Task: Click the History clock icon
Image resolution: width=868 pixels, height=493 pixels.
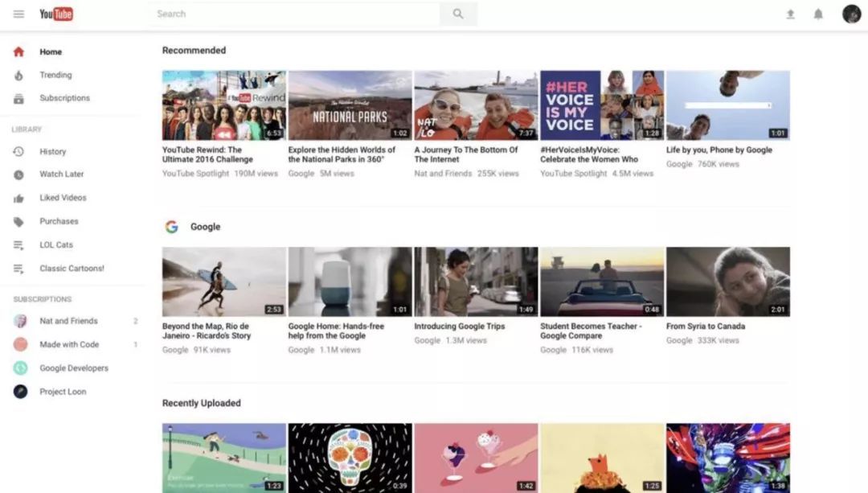Action: click(18, 151)
